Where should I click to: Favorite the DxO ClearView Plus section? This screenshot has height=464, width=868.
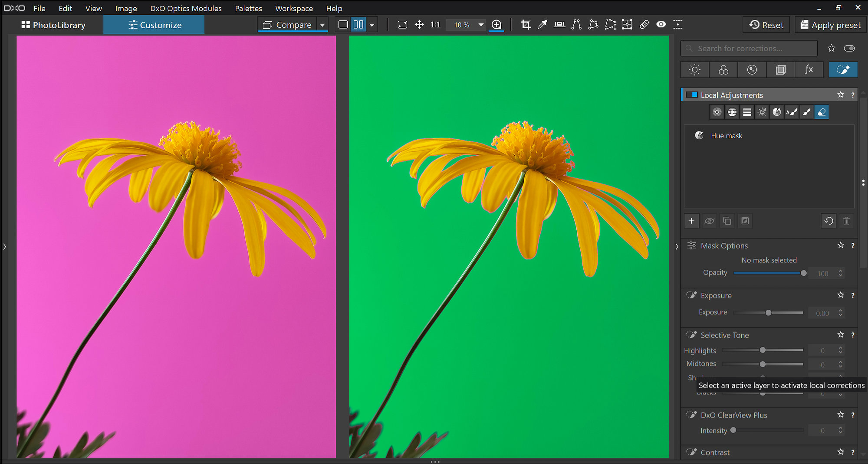pos(841,415)
